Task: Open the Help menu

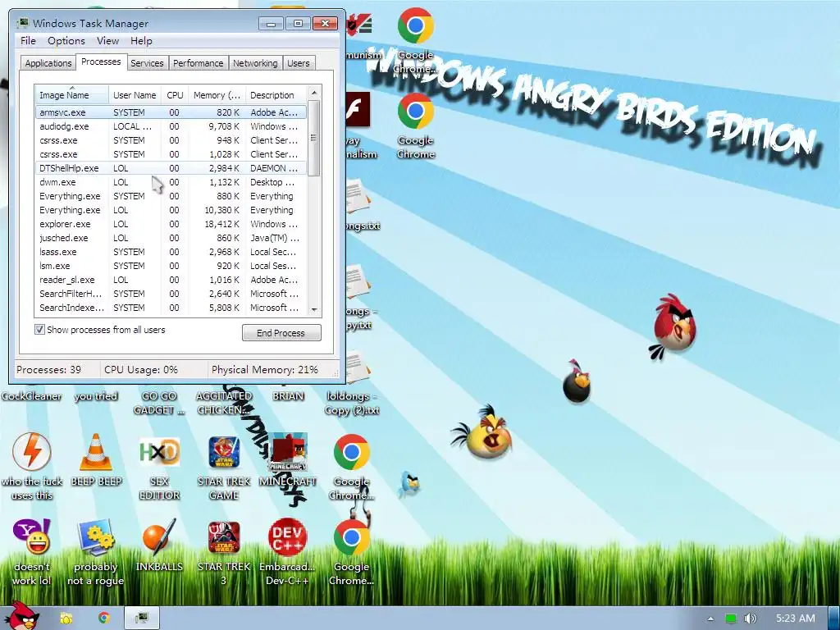Action: (141, 41)
